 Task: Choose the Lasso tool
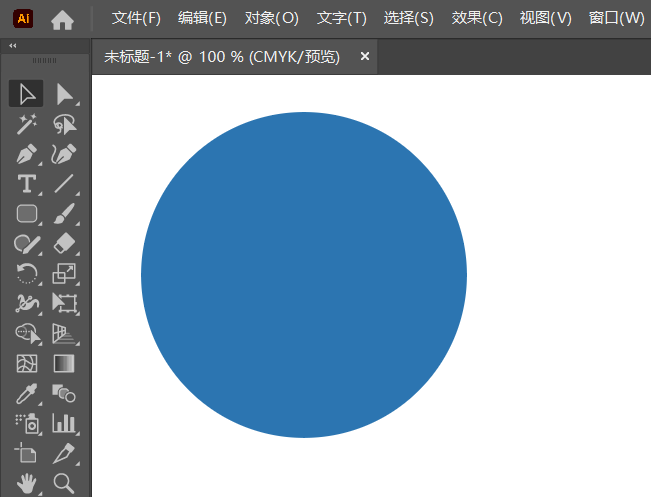[64, 124]
